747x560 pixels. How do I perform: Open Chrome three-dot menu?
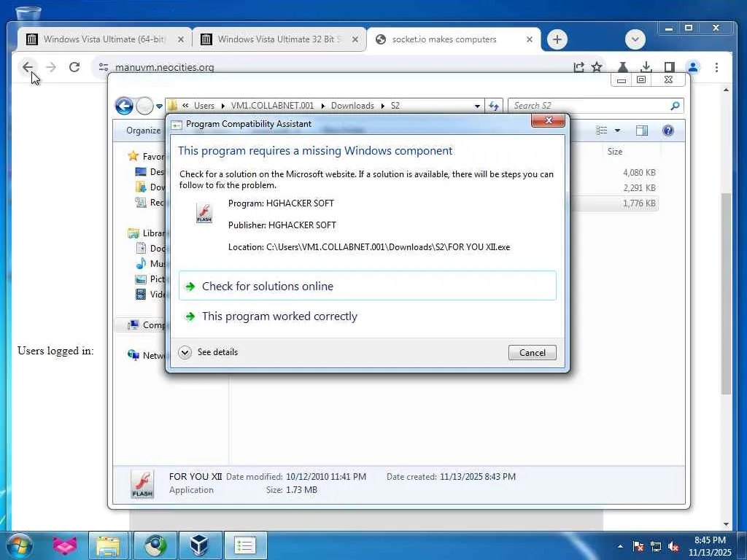(716, 67)
